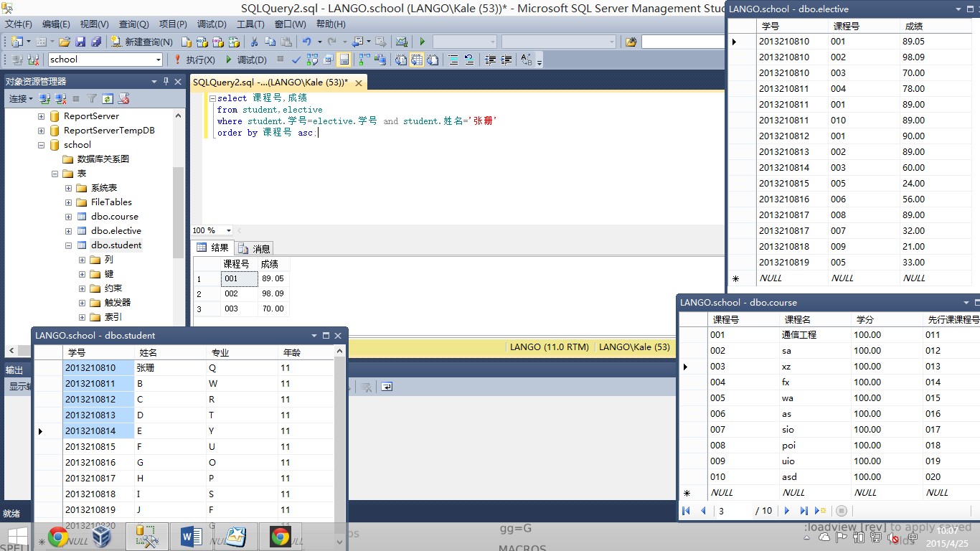Click the Chrome icon in Windows taskbar
980x551 pixels.
tap(58, 537)
